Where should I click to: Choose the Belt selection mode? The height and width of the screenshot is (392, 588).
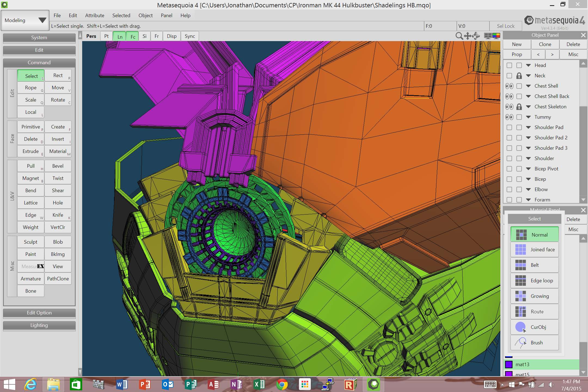(x=535, y=265)
